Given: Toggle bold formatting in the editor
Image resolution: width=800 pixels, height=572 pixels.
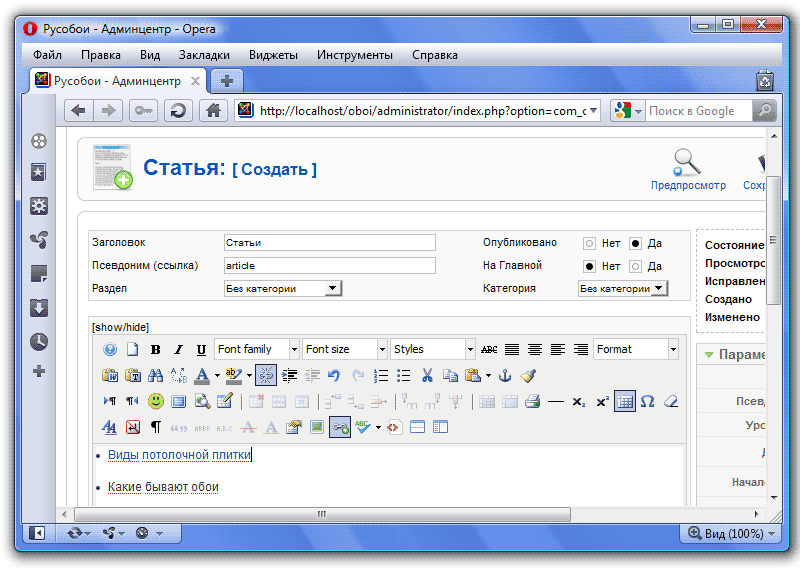Looking at the screenshot, I should [x=156, y=350].
